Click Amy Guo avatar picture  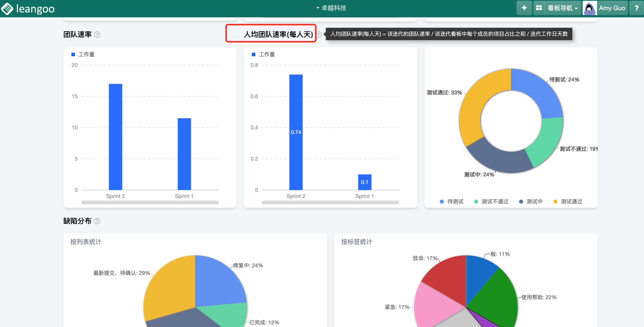point(590,8)
